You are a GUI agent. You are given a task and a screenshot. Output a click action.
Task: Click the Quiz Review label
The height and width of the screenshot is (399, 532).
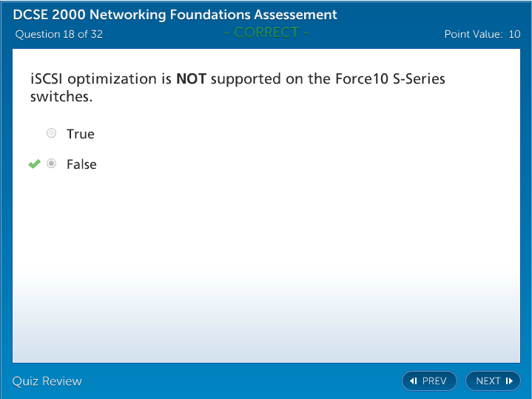coord(47,381)
